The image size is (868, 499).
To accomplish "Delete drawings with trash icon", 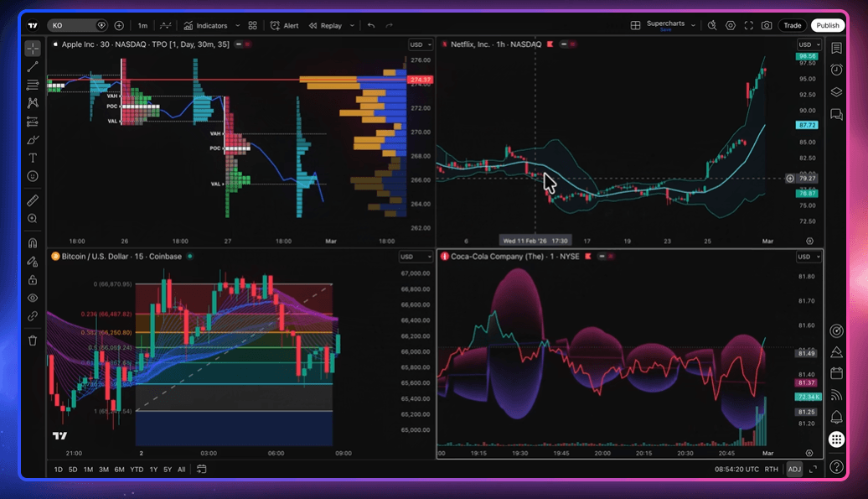I will (x=33, y=340).
